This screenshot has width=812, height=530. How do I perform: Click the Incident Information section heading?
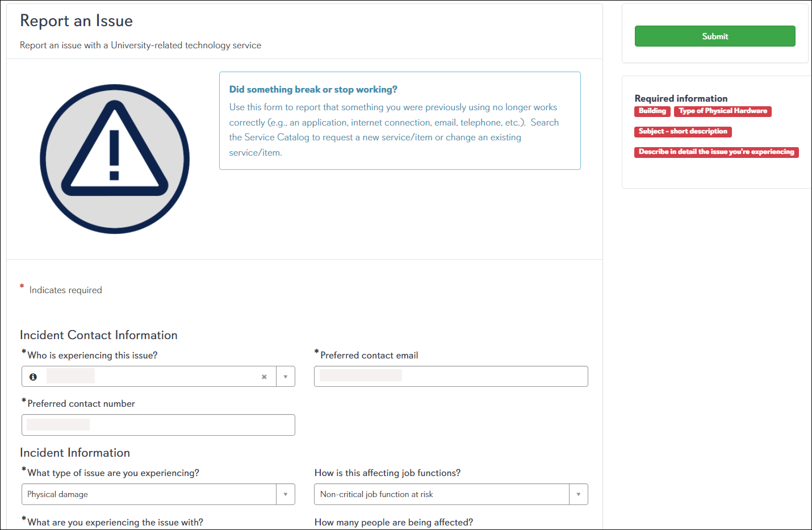75,453
